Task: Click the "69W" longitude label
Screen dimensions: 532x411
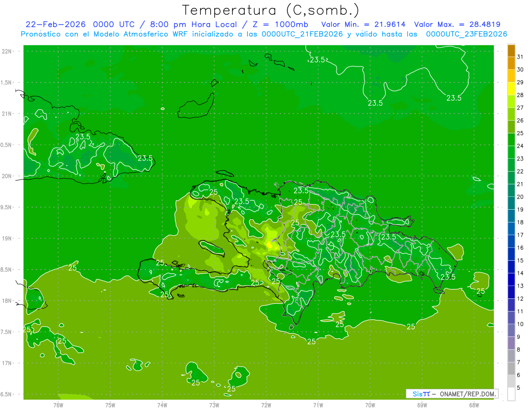Action: [x=422, y=405]
